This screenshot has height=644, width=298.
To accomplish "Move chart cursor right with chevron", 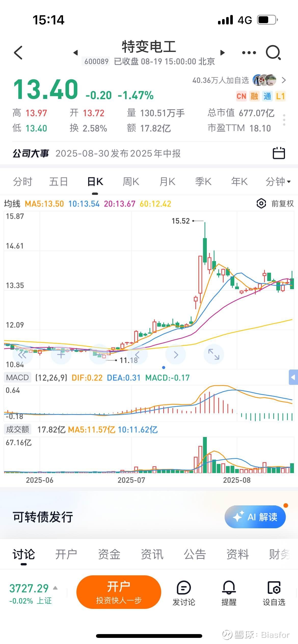I will [176, 355].
